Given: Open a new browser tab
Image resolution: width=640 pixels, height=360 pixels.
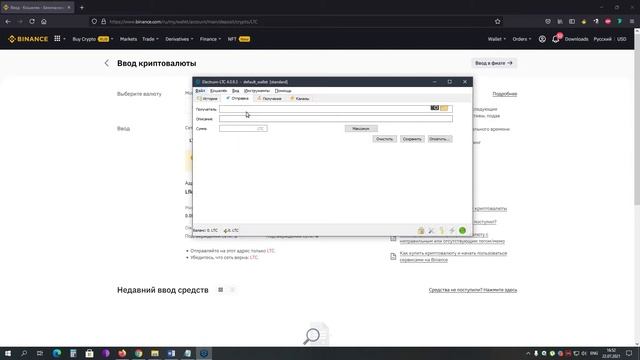Looking at the screenshot, I should (82, 7).
